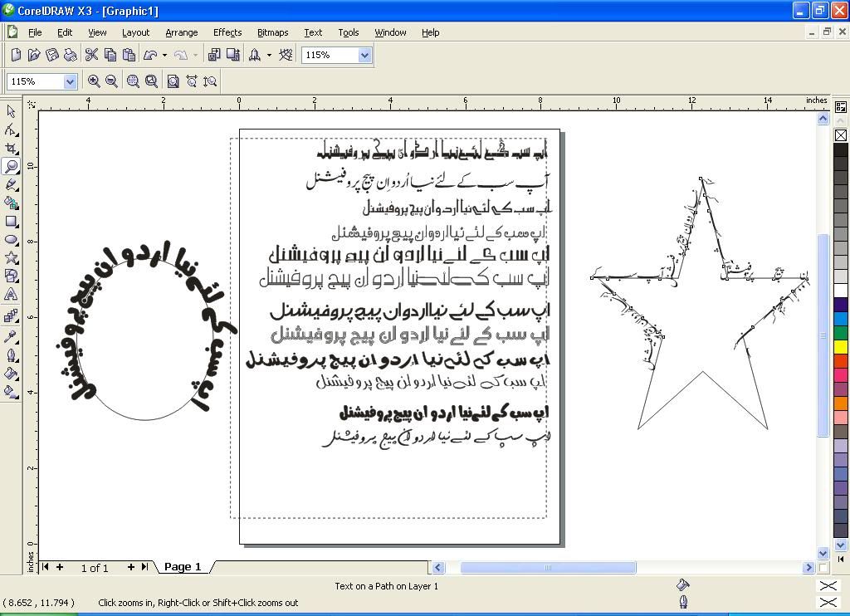
Task: Select the Outline pen tool
Action: point(11,355)
